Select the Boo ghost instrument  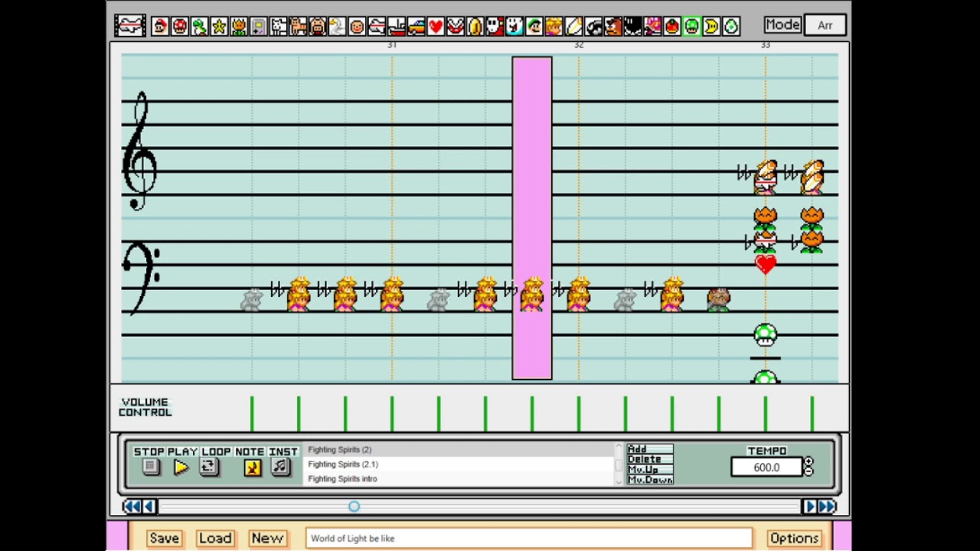pos(515,27)
